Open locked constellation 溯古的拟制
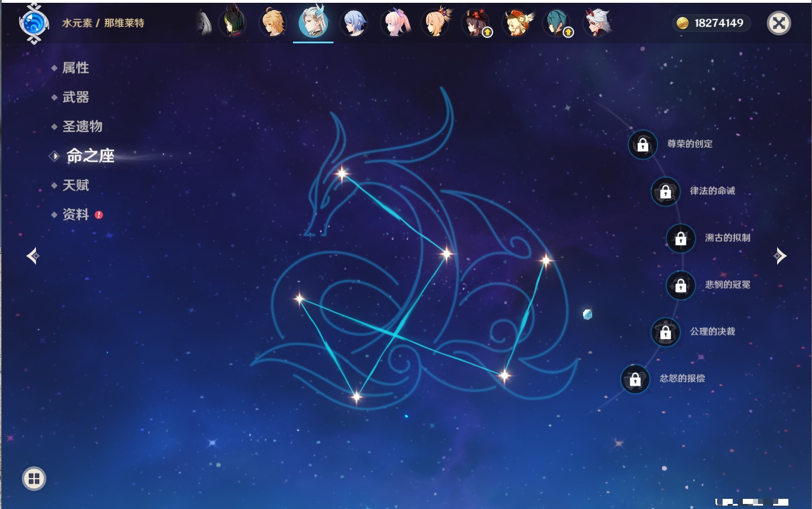Image resolution: width=812 pixels, height=509 pixels. click(x=681, y=238)
